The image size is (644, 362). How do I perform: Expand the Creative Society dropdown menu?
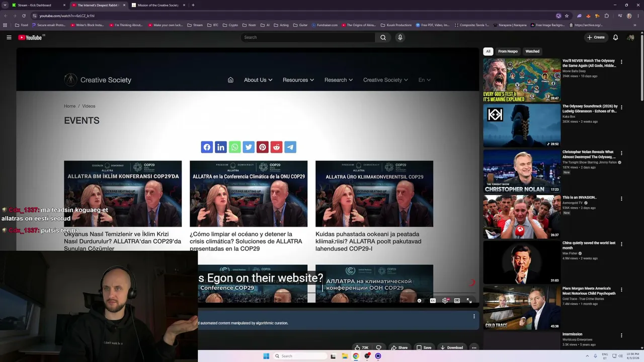tap(385, 80)
